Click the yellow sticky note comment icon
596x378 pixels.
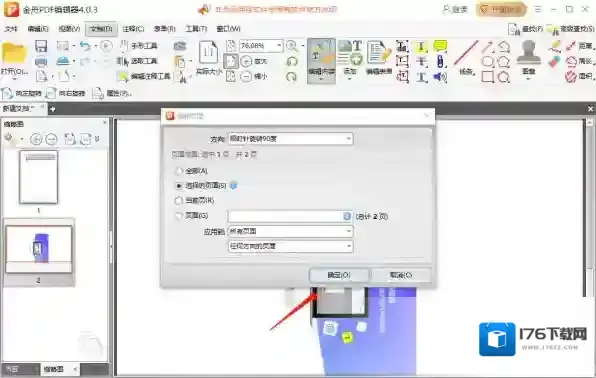(440, 46)
